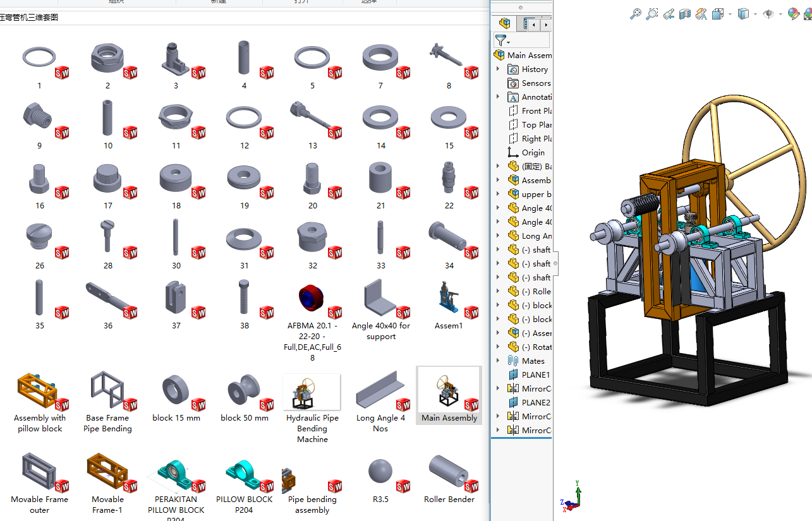Screen dimensions: 812x521
Task: Click the Previous View icon
Action: point(669,14)
